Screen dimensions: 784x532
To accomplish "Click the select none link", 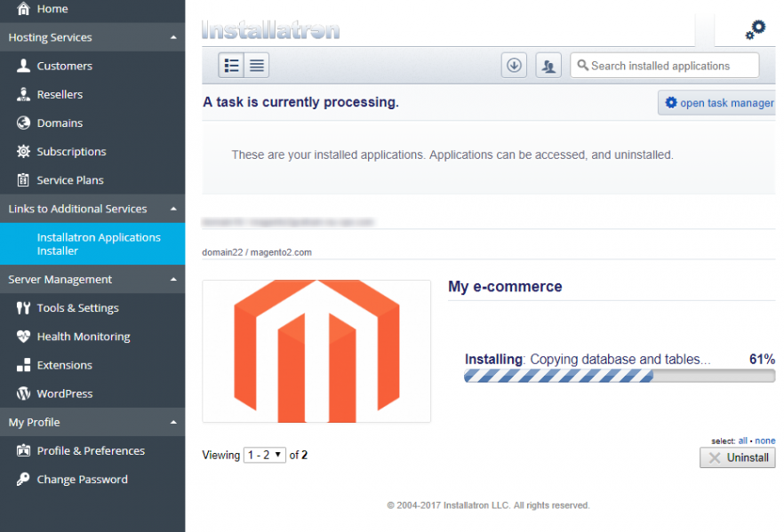I will [x=765, y=441].
